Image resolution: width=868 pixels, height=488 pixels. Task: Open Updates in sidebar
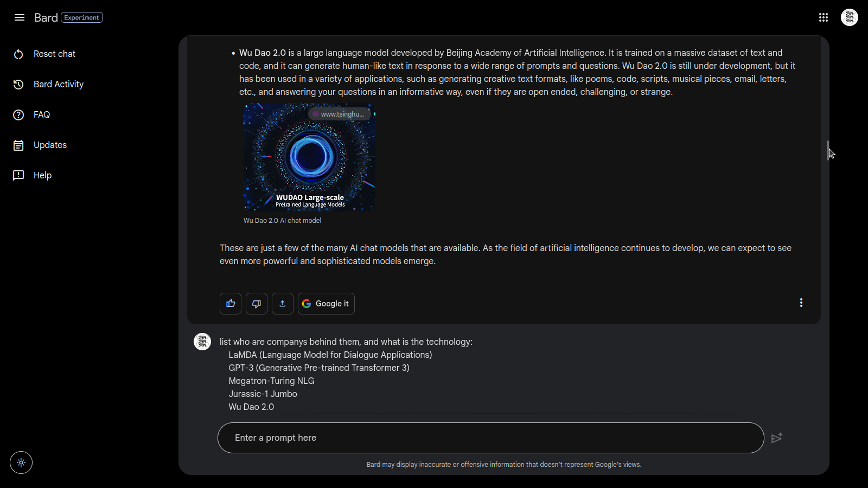coord(50,145)
